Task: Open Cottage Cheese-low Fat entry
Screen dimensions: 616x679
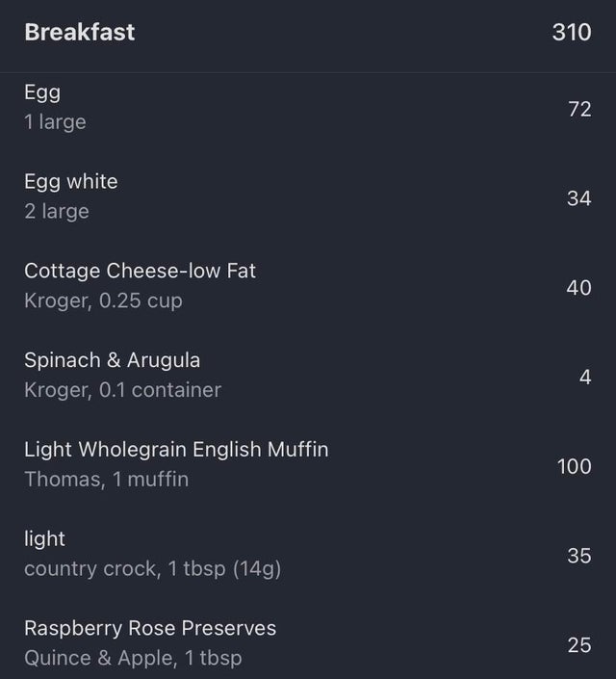Action: [308, 286]
